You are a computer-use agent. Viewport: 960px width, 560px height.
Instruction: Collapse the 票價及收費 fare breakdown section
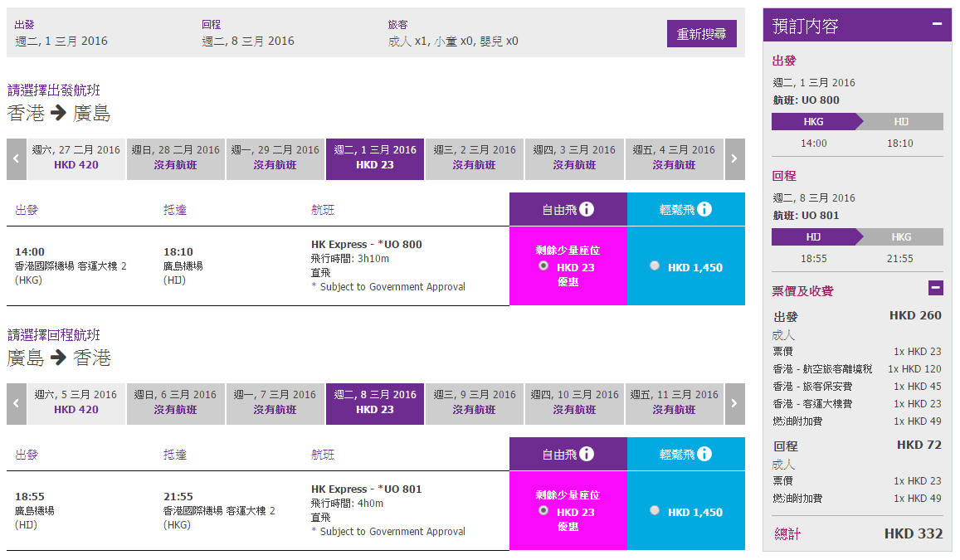pyautogui.click(x=935, y=289)
